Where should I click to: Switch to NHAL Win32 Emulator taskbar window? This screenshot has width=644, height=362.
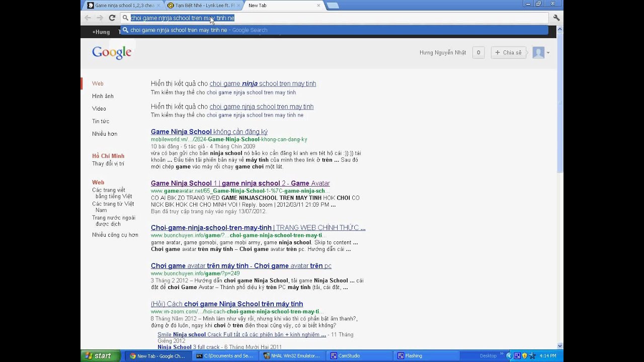pyautogui.click(x=292, y=355)
